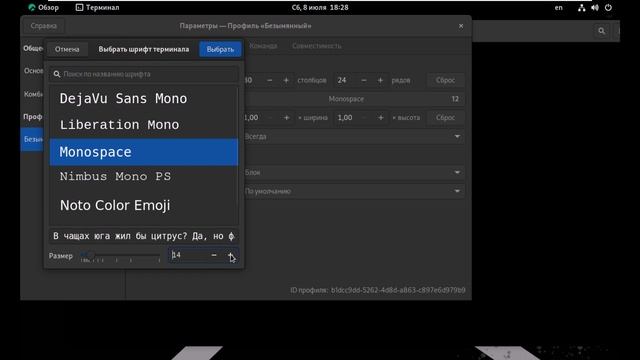The width and height of the screenshot is (640, 360).
Task: Open the Всегда dropdown
Action: coord(354,137)
